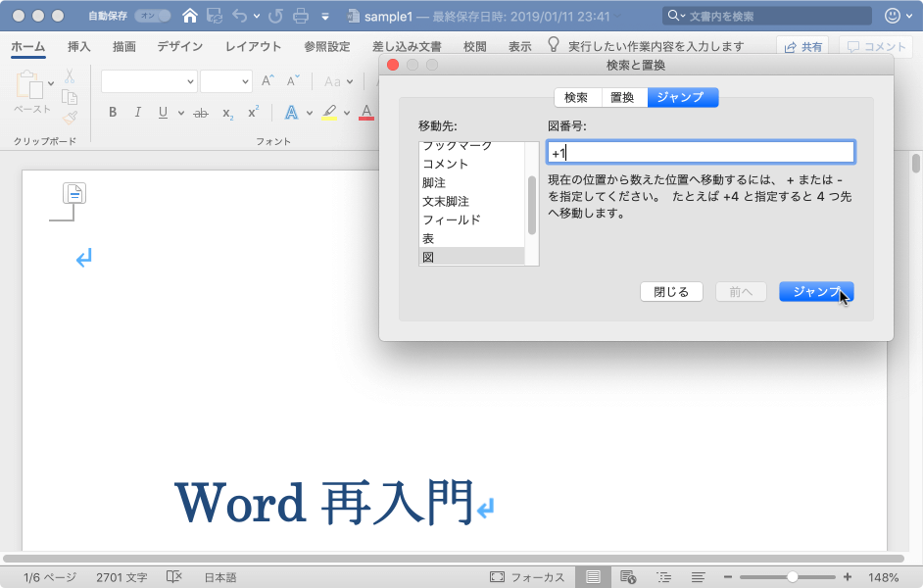Screen dimensions: 923x588
Task: Click the コメント button in ribbon
Action: (876, 46)
